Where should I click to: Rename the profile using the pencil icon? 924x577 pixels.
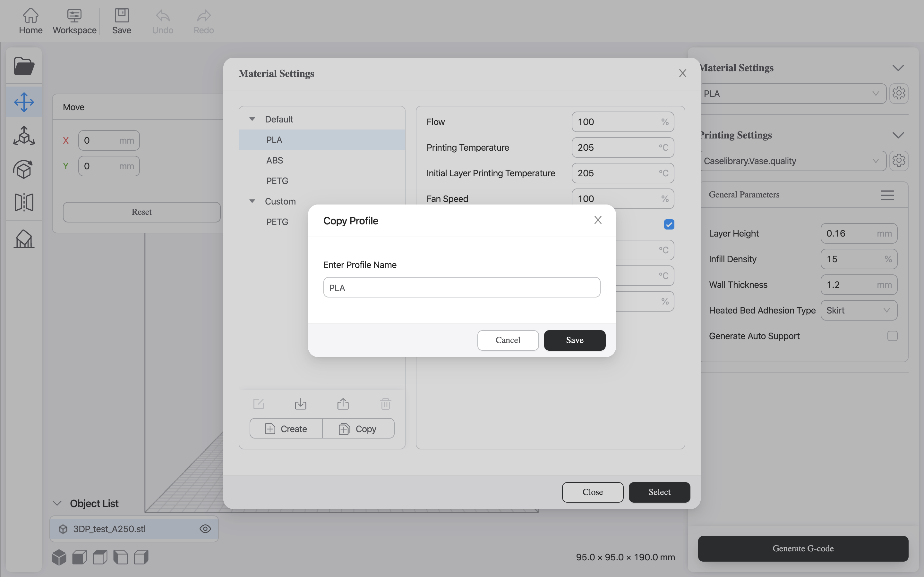[259, 403]
